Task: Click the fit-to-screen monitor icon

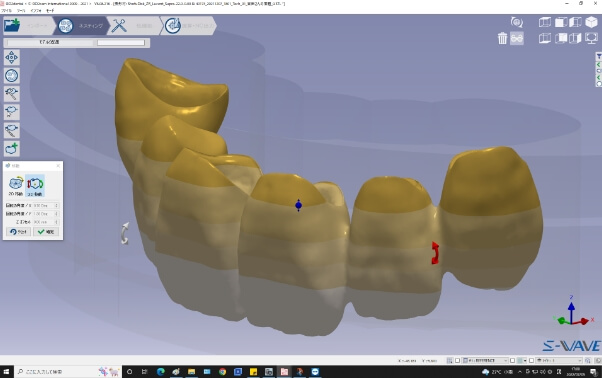Action: [x=591, y=38]
